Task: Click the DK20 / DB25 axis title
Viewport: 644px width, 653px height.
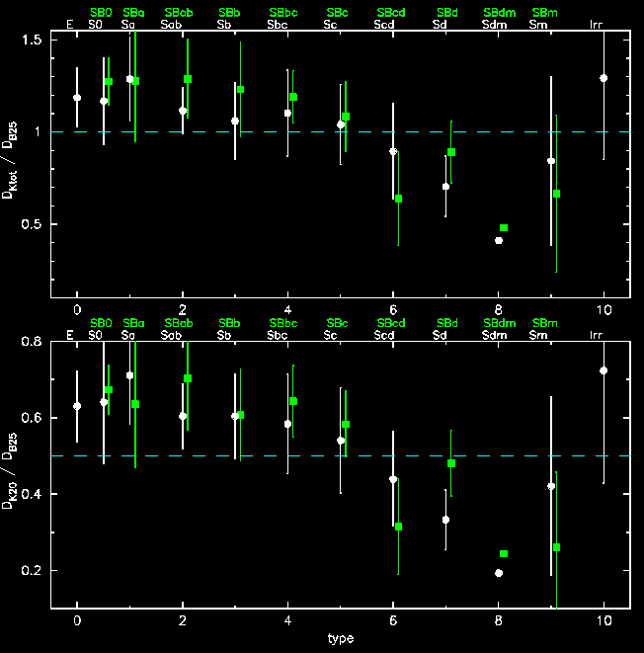Action: point(10,470)
